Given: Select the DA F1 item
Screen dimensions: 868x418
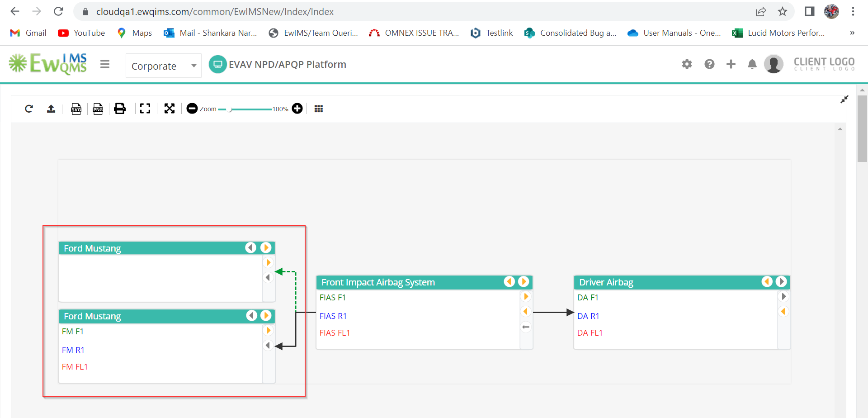Looking at the screenshot, I should pos(588,298).
